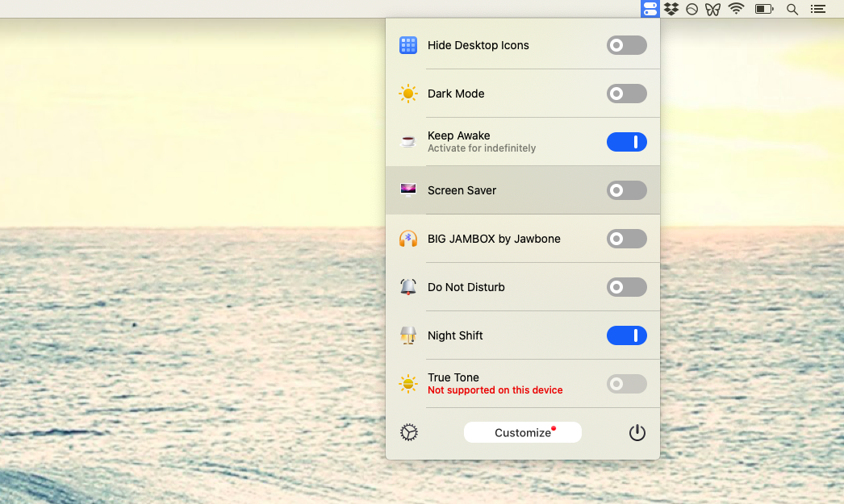
Task: Click the One Switch menu bar icon
Action: 650,9
